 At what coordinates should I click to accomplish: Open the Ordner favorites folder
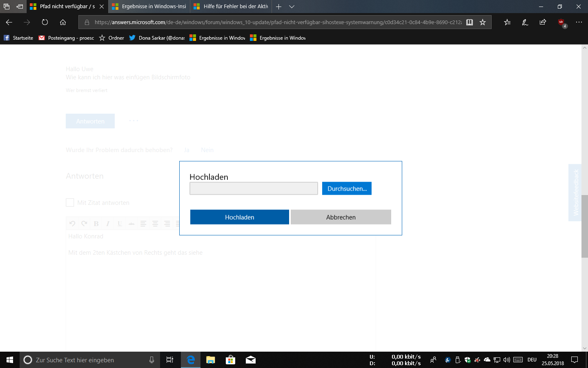tap(111, 38)
